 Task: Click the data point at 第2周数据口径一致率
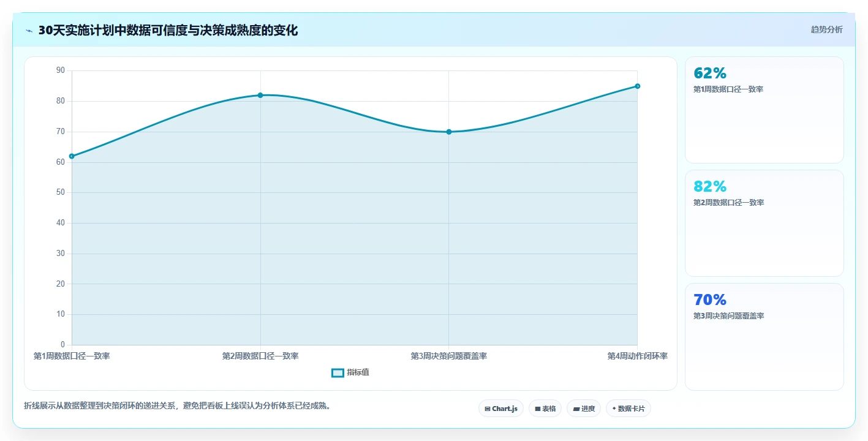[260, 95]
